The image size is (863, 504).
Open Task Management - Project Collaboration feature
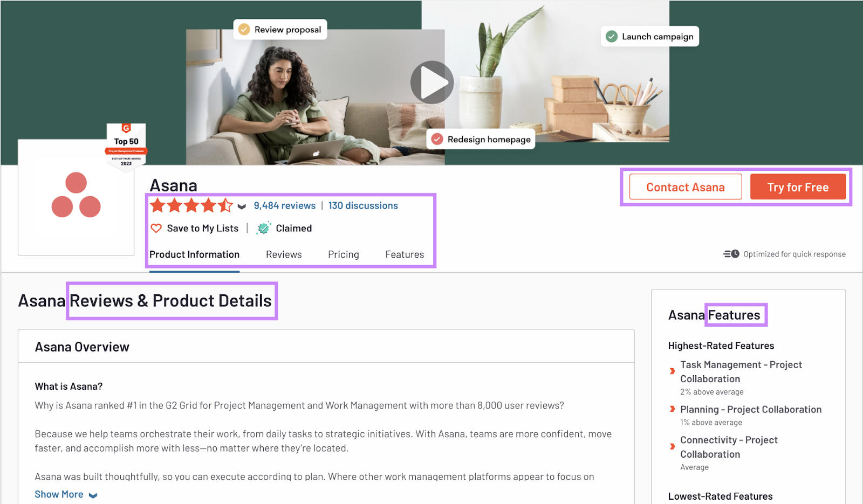(741, 372)
